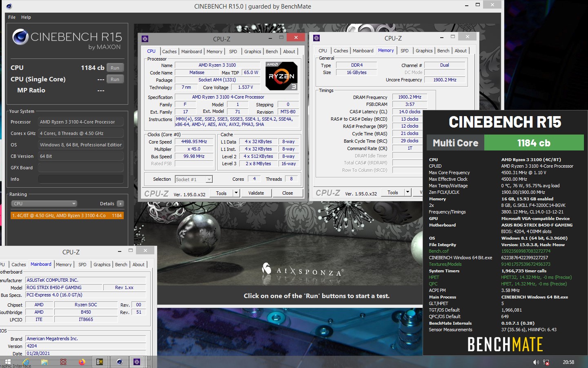Click the Cinebench title bar app icon
Image resolution: width=588 pixels, height=368 pixels.
pos(9,6)
